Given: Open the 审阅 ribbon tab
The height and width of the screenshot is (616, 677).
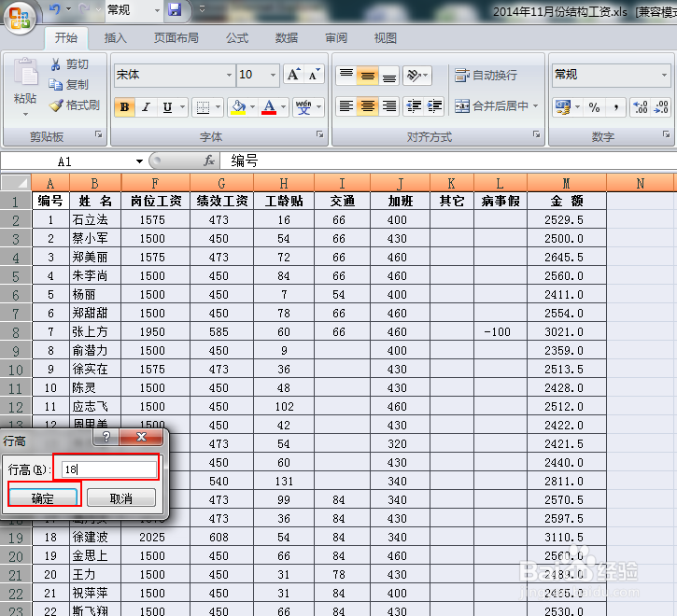Looking at the screenshot, I should [x=336, y=38].
